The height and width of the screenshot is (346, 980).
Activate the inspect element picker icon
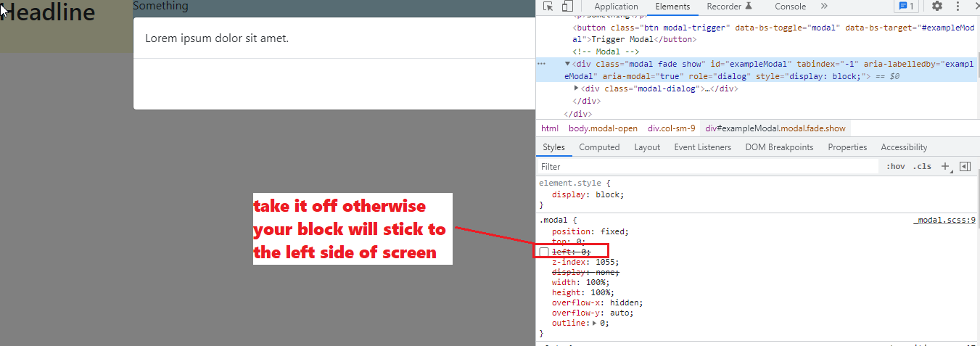(548, 7)
